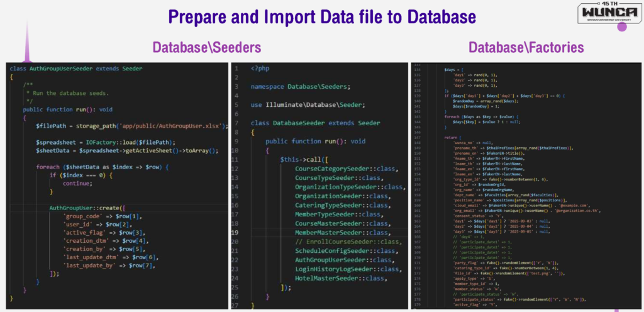Select the CateringTypeSeeder::class entry
This screenshot has width=644, height=312.
coord(343,205)
